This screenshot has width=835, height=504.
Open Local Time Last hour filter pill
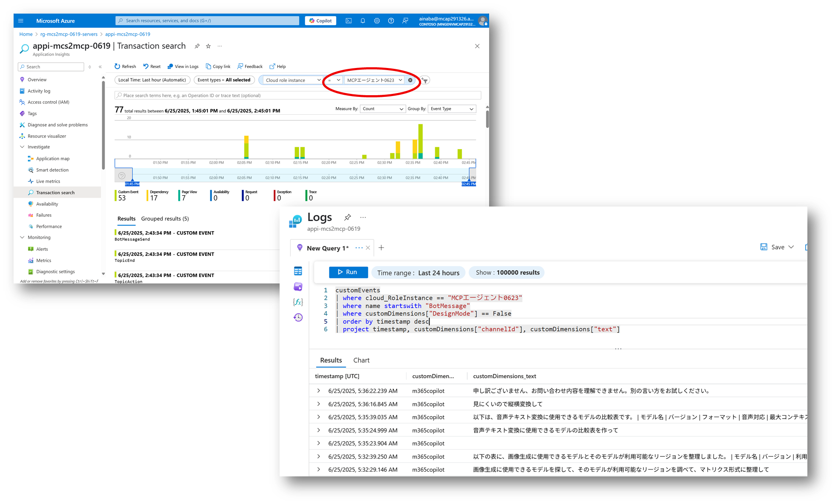point(153,80)
